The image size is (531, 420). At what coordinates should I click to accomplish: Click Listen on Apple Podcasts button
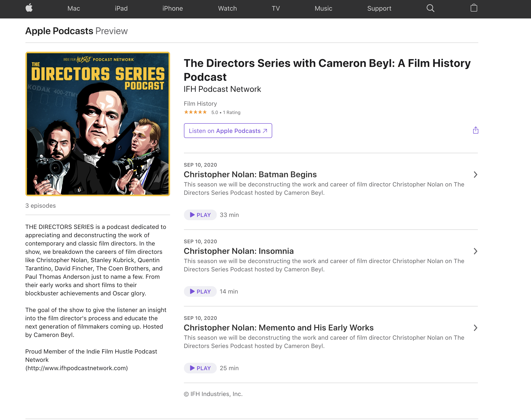click(228, 131)
